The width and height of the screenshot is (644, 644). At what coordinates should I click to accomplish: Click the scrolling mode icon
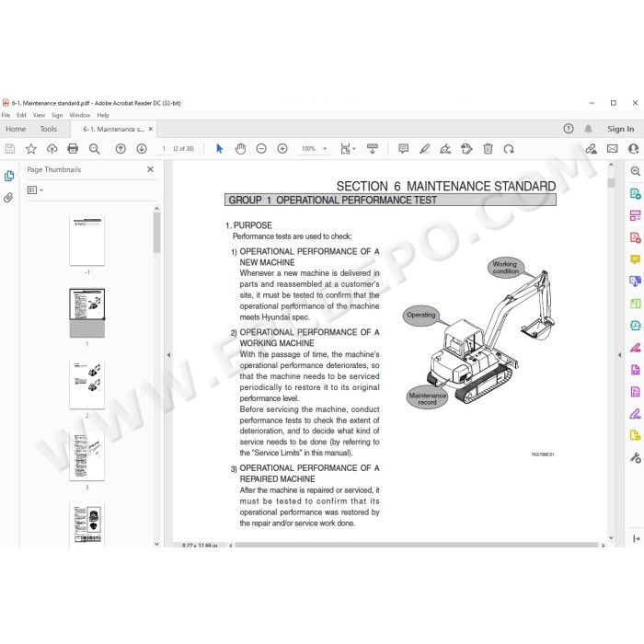[x=373, y=149]
